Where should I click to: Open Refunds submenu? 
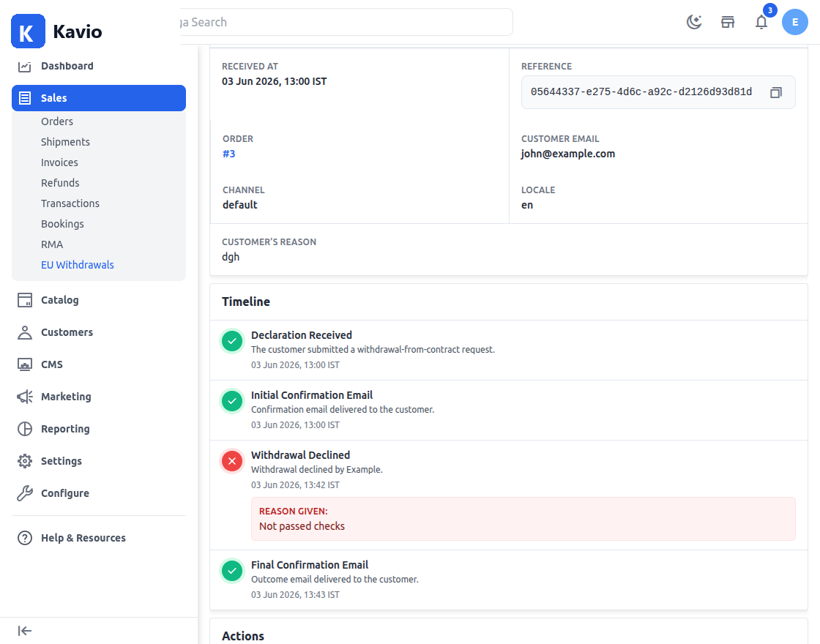tap(60, 183)
